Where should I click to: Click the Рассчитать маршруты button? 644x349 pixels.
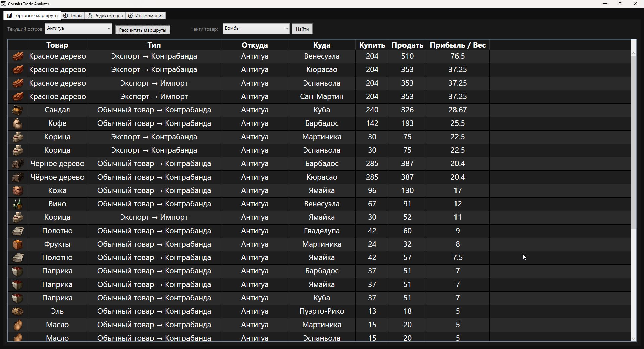tap(143, 30)
